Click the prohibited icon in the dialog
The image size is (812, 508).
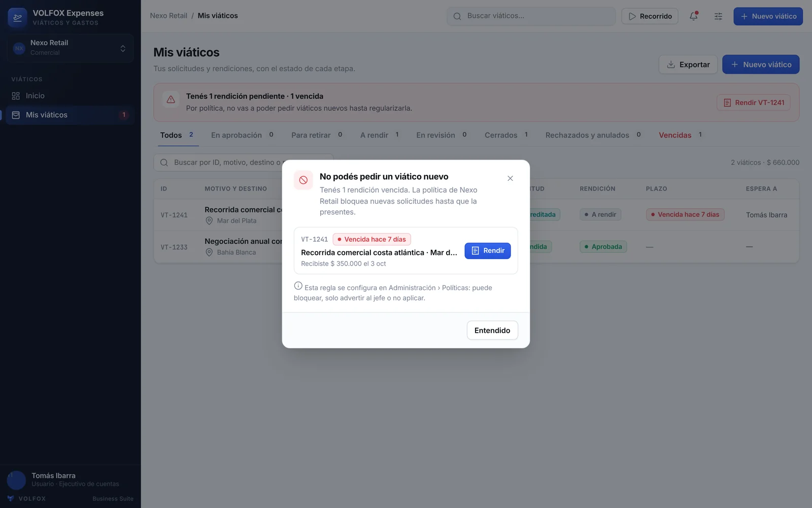click(x=303, y=180)
